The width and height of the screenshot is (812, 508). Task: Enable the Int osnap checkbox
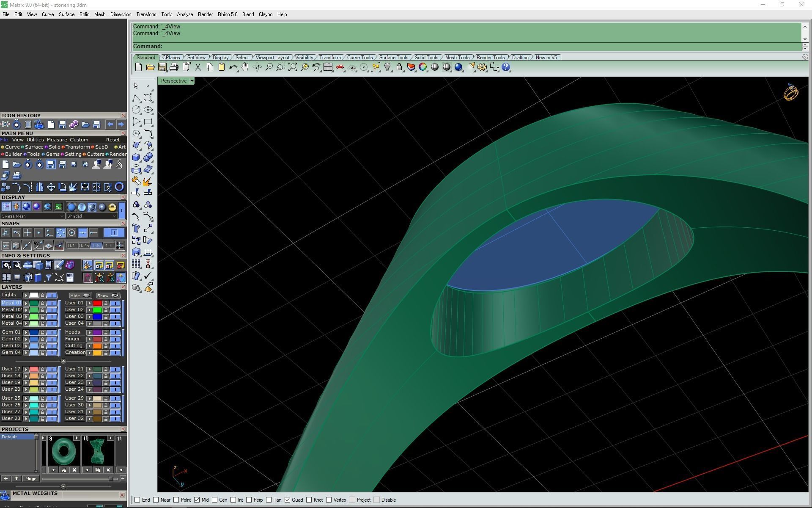(x=233, y=500)
